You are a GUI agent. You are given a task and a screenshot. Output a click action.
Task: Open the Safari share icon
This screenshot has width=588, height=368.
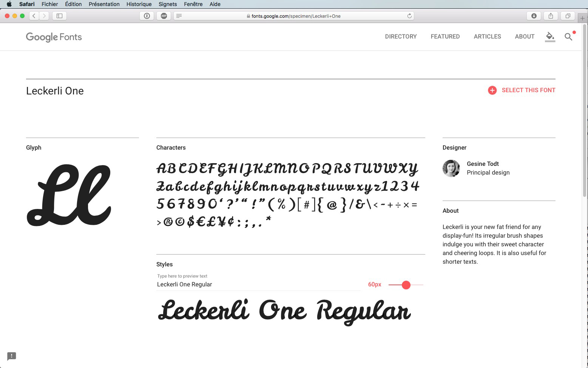551,16
